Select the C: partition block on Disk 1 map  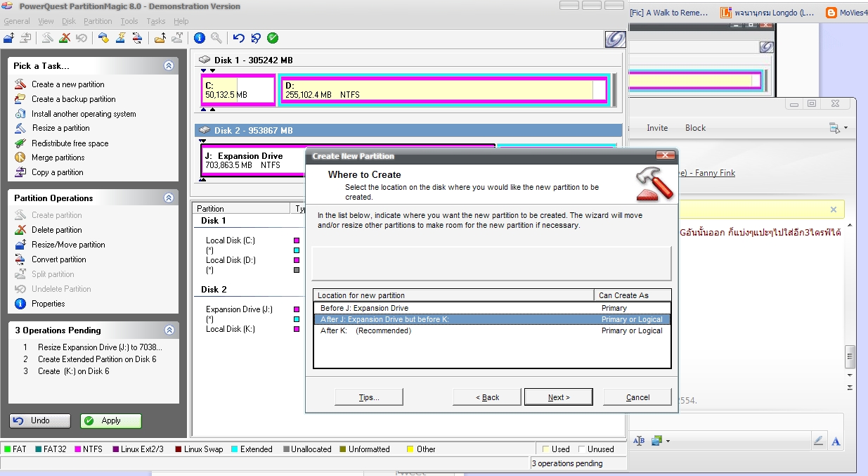click(238, 90)
